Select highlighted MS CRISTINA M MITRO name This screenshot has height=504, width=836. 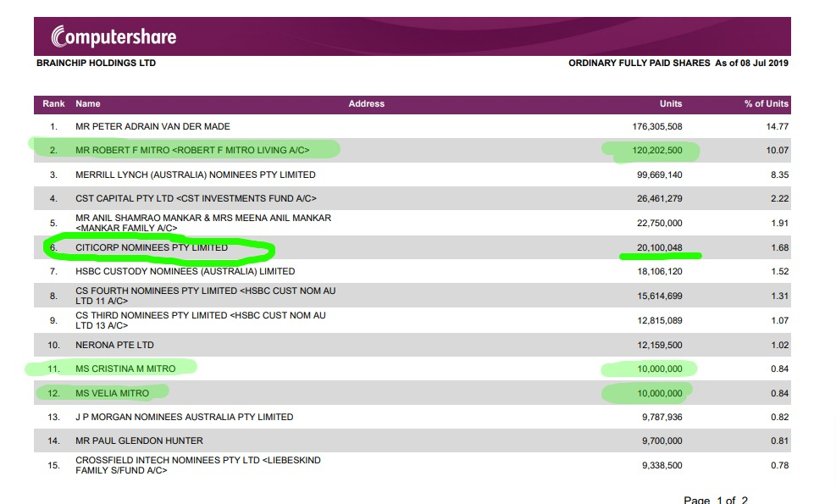coord(125,368)
